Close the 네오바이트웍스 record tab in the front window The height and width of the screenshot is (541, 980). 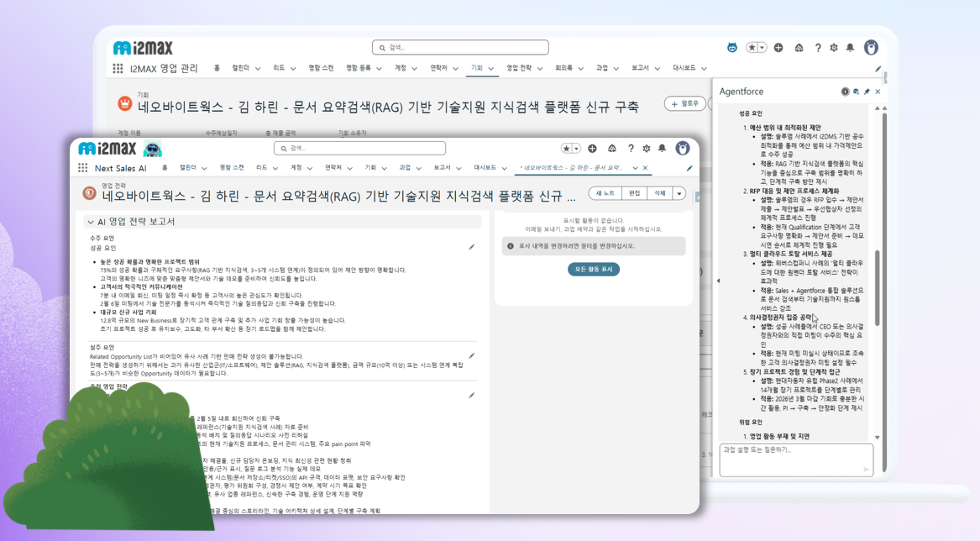pyautogui.click(x=646, y=168)
